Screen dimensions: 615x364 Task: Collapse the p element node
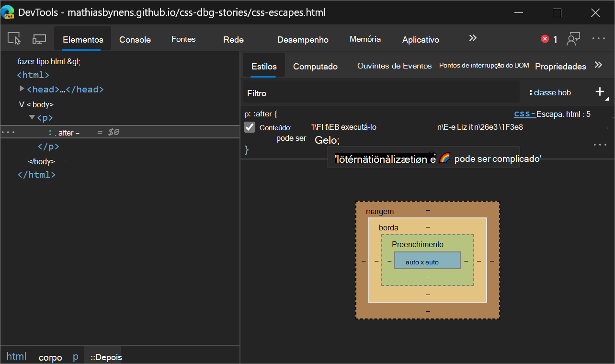coord(32,117)
